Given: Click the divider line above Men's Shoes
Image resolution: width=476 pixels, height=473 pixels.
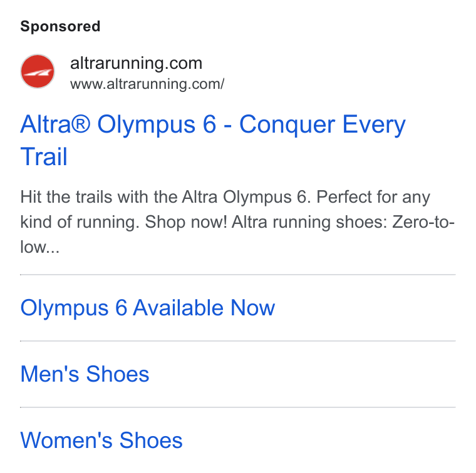Looking at the screenshot, I should tap(238, 341).
